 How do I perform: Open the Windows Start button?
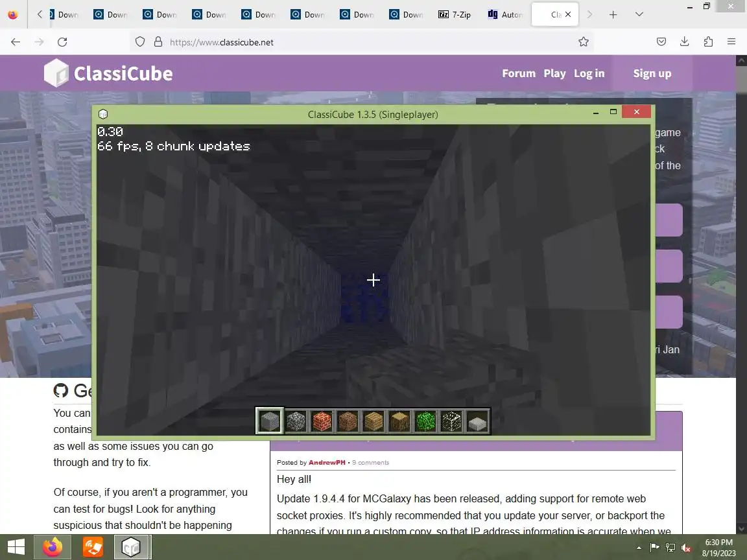click(16, 547)
